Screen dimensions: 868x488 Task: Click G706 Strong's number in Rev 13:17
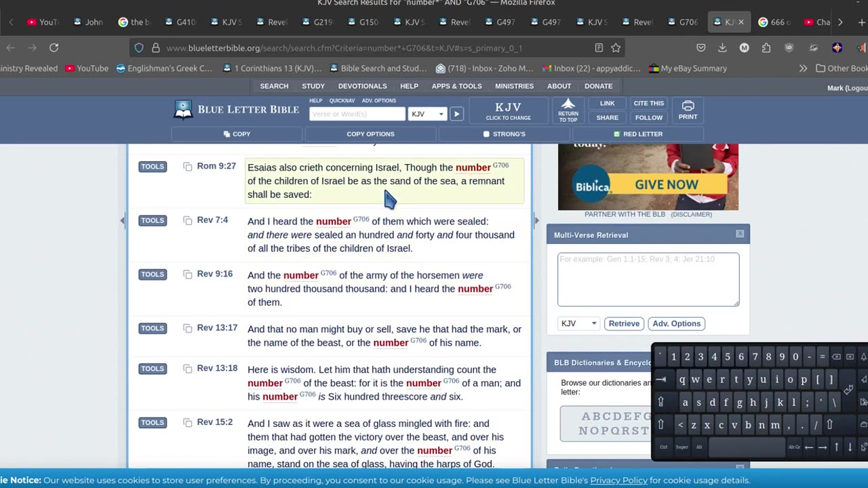tap(418, 340)
